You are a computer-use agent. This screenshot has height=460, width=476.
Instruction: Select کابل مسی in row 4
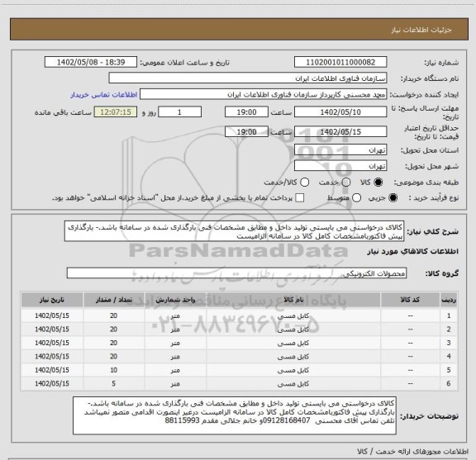click(293, 357)
